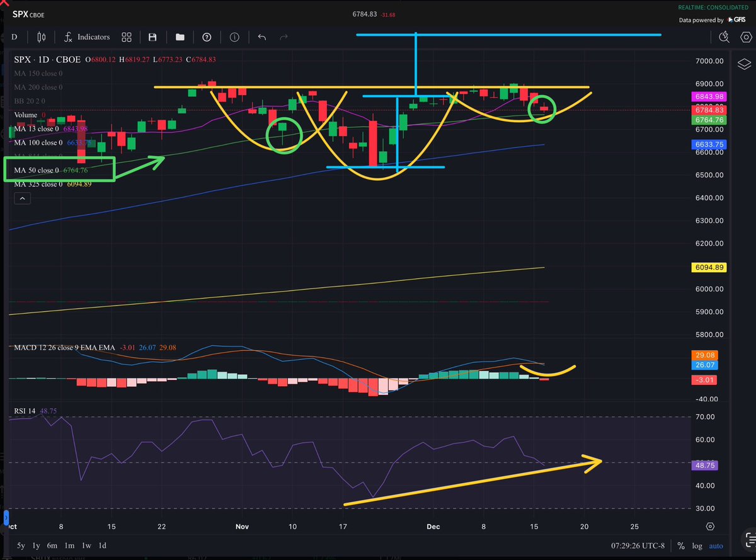Click the blue 6633.75 price label
The height and width of the screenshot is (560, 756).
coord(709,144)
